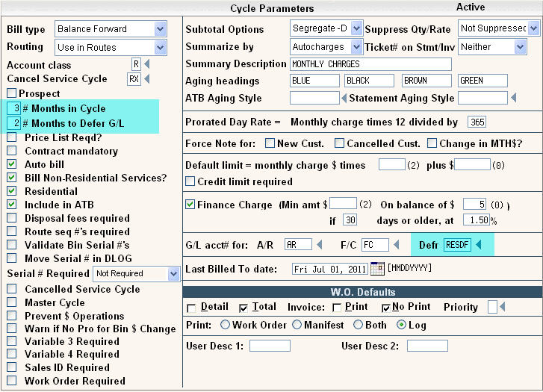543x392 pixels.
Task: Select Work Order print radio
Action: [225, 325]
